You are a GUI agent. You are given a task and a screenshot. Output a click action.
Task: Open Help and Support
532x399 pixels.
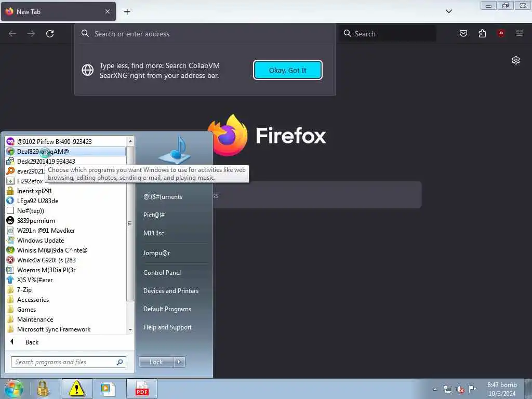pyautogui.click(x=167, y=327)
